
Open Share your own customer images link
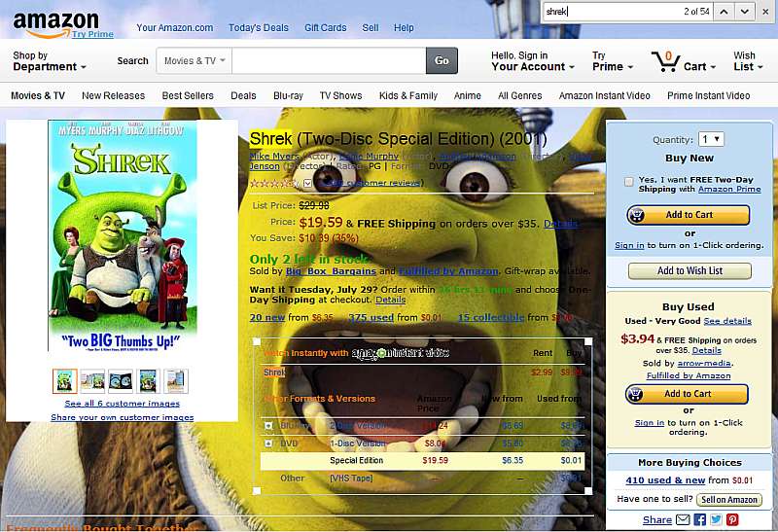[x=123, y=417]
